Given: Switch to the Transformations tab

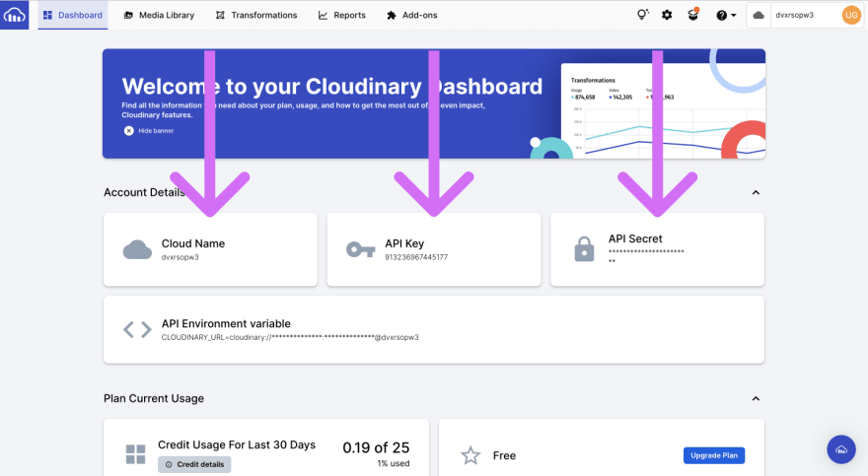Looking at the screenshot, I should point(256,15).
